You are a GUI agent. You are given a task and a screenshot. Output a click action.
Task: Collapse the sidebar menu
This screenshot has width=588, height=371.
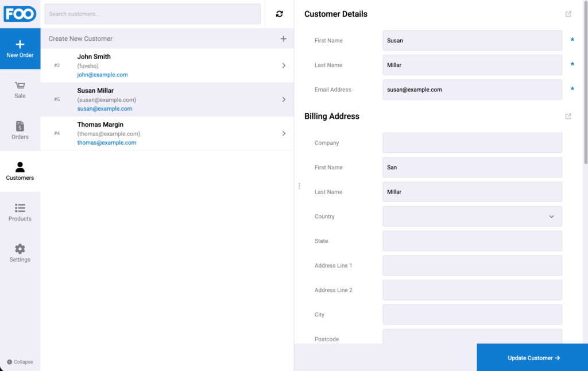click(20, 362)
